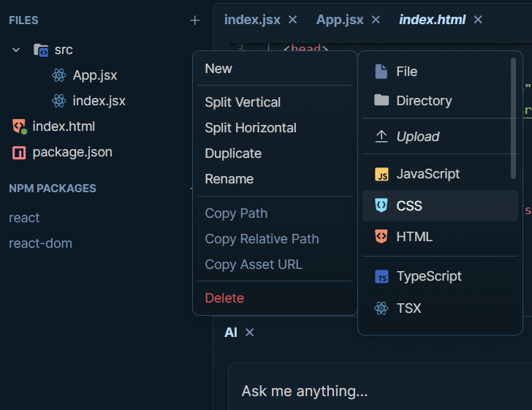Open App.jsx in the file tree
Viewport: 532px width, 410px height.
[95, 75]
